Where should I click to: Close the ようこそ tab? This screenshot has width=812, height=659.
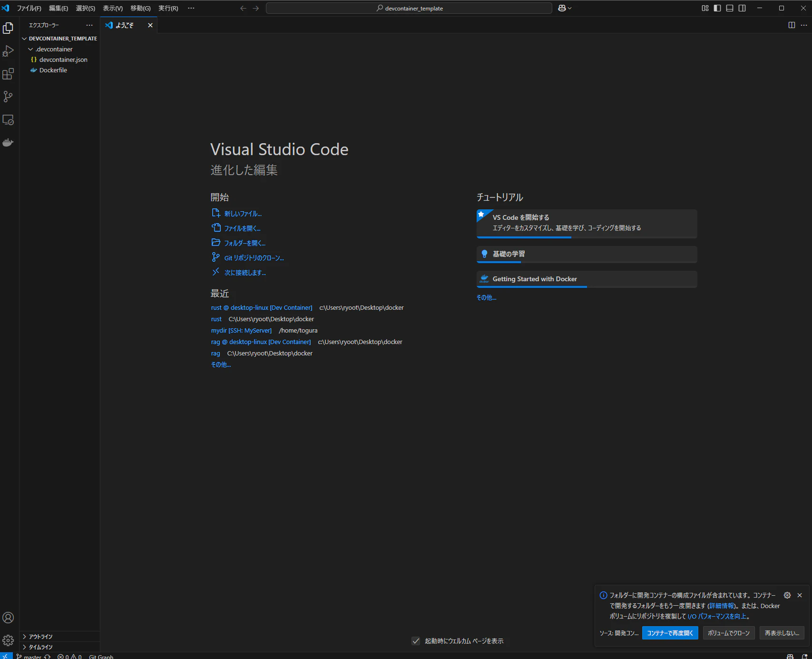point(150,25)
